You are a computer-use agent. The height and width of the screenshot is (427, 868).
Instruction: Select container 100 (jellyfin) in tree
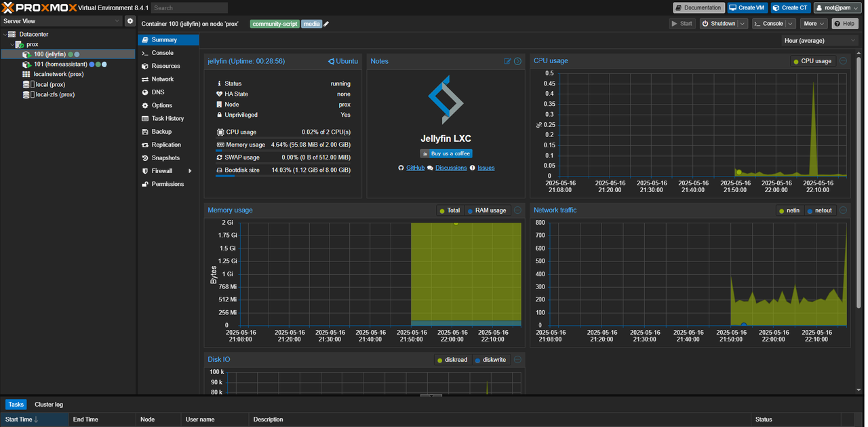pyautogui.click(x=68, y=54)
